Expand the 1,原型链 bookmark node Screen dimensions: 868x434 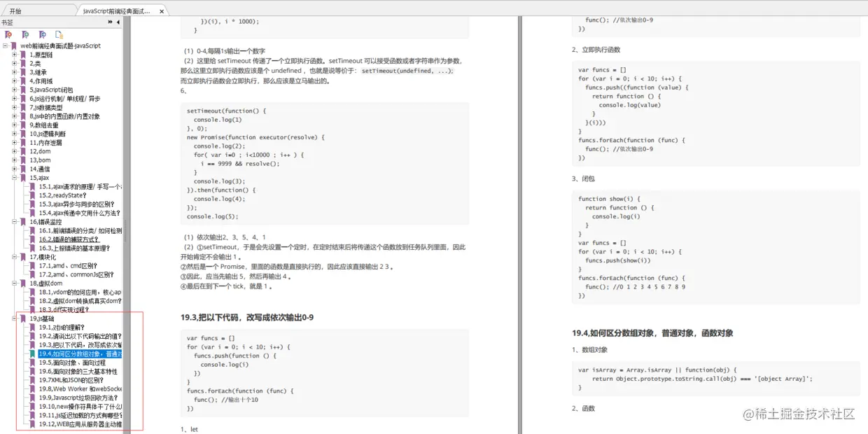tap(15, 55)
